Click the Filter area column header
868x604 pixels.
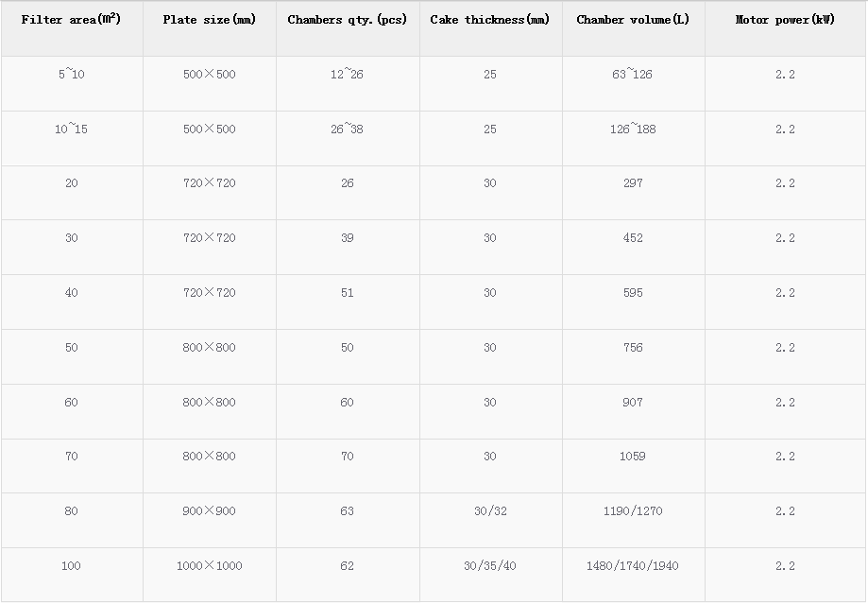(x=71, y=20)
